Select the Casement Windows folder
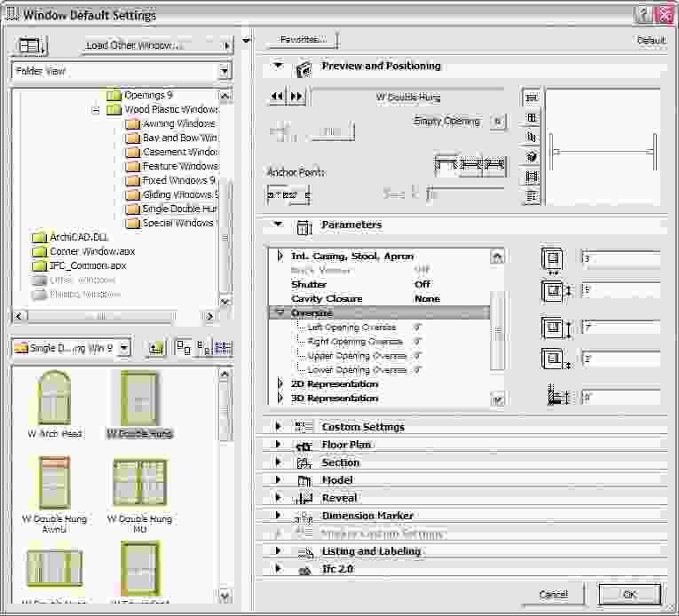 [171, 152]
